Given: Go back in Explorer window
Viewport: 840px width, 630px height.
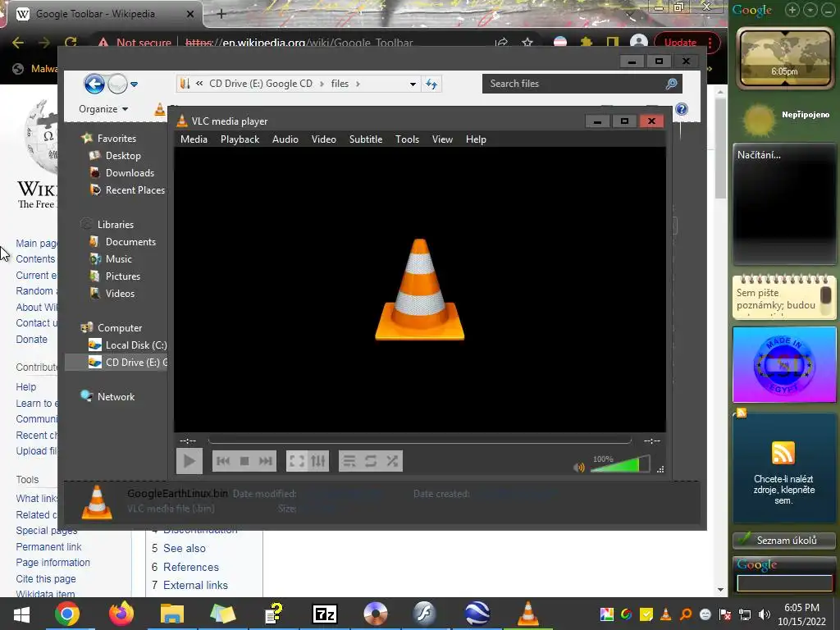Looking at the screenshot, I should (x=94, y=84).
